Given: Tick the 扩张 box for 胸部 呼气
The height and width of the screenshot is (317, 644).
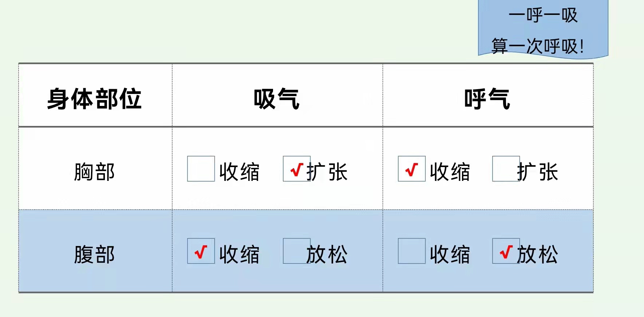Looking at the screenshot, I should point(506,169).
